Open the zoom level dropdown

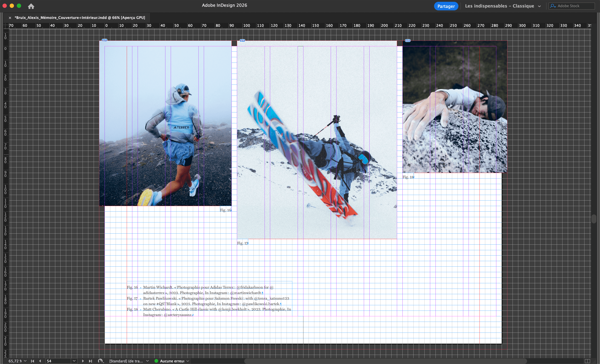25,361
